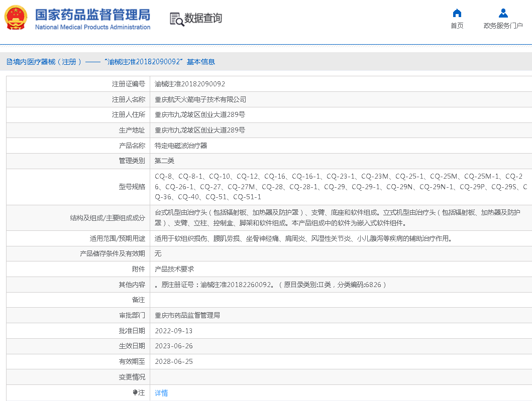The width and height of the screenshot is (532, 401).
Task: Click approval date 2022-09-13
Action: 174,331
